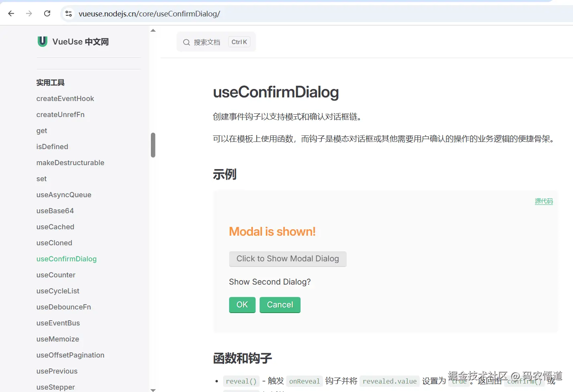Viewport: 573px width, 392px height.
Task: Go to useEventBus page
Action: pyautogui.click(x=58, y=323)
